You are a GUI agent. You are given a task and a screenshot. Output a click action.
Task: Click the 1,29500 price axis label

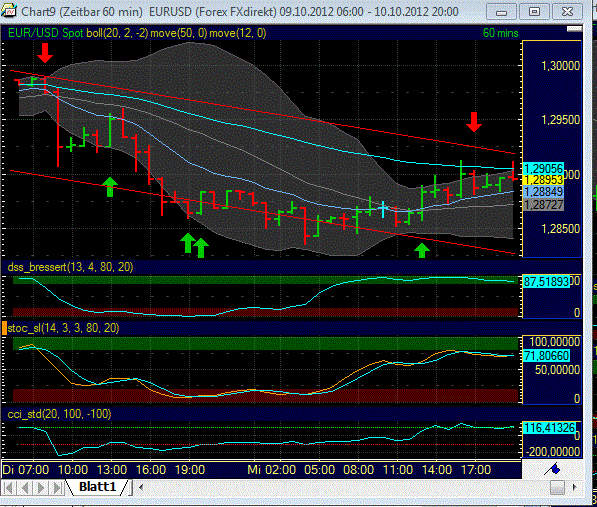[x=560, y=120]
